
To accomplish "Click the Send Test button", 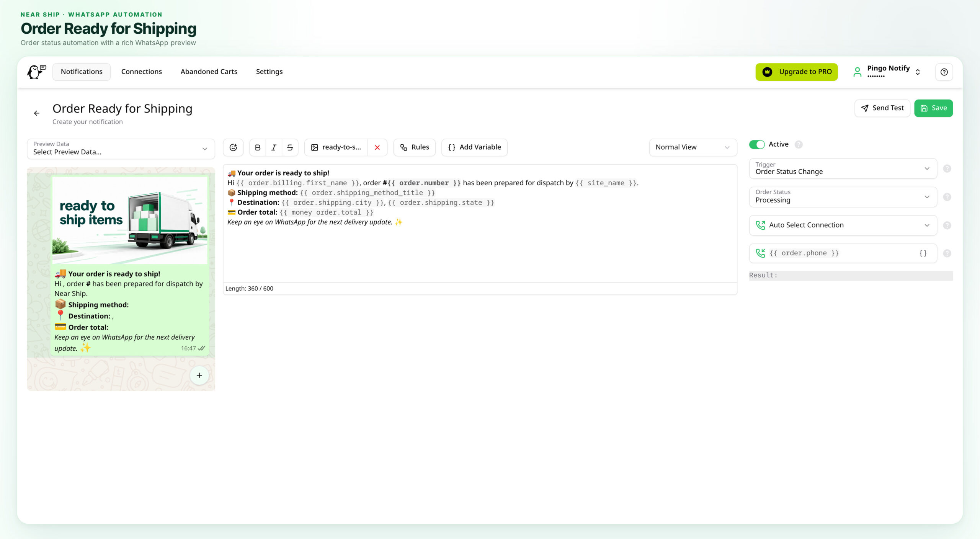I will pyautogui.click(x=882, y=108).
